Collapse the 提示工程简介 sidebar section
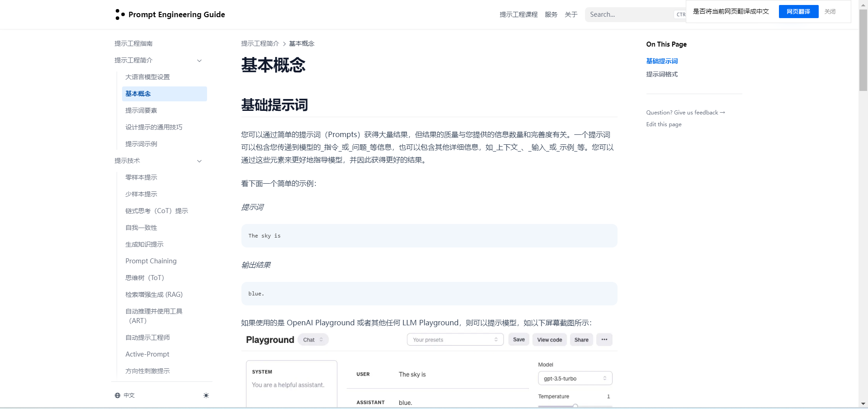This screenshot has height=409, width=868. pos(199,61)
